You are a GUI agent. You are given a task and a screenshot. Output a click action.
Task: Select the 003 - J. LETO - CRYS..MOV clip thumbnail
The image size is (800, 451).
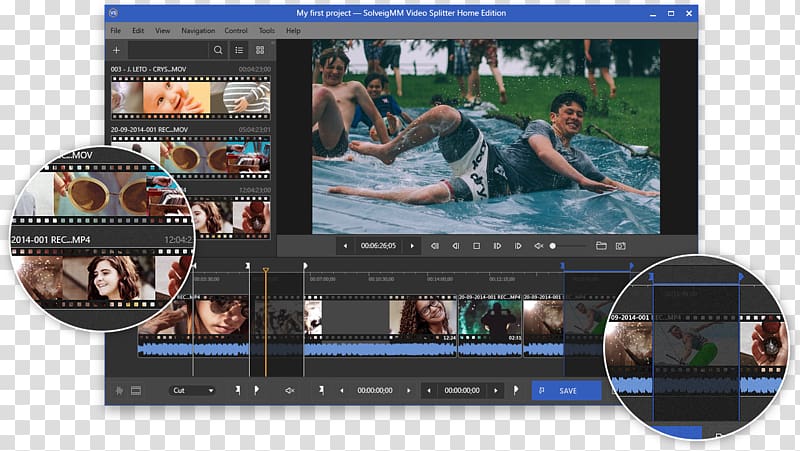191,97
